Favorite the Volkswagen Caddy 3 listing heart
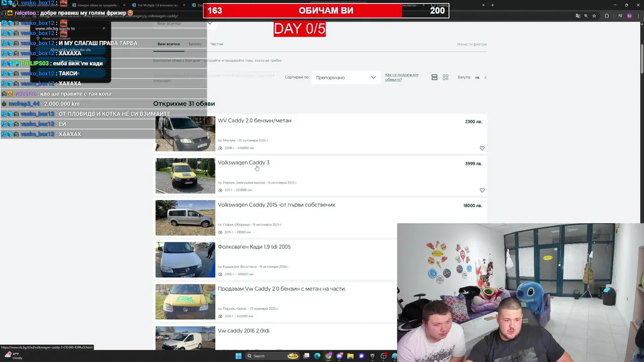 (482, 191)
